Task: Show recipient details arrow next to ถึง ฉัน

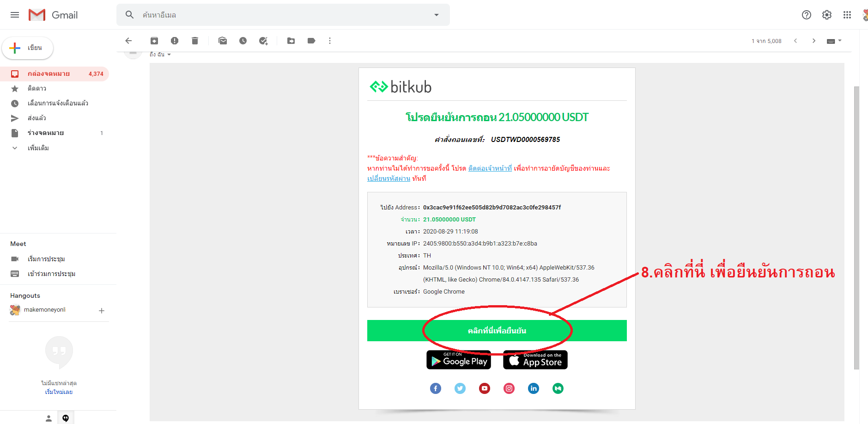Action: [169, 55]
